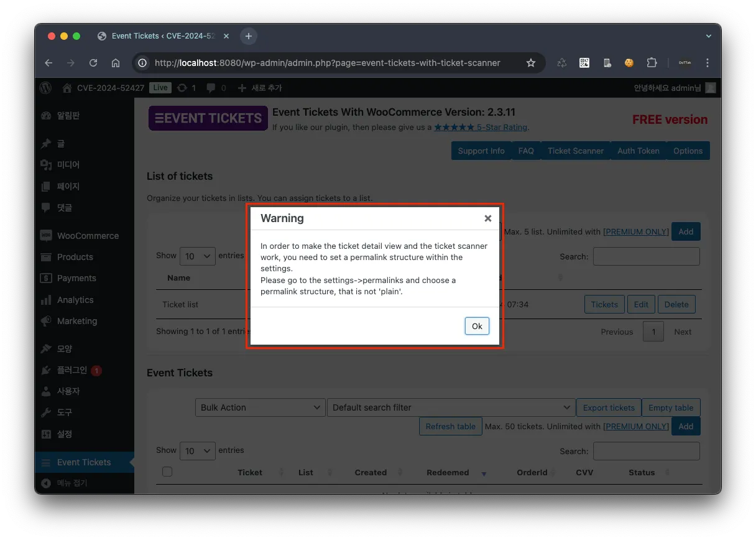Open the QR code extension
The width and height of the screenshot is (756, 540).
pyautogui.click(x=584, y=63)
